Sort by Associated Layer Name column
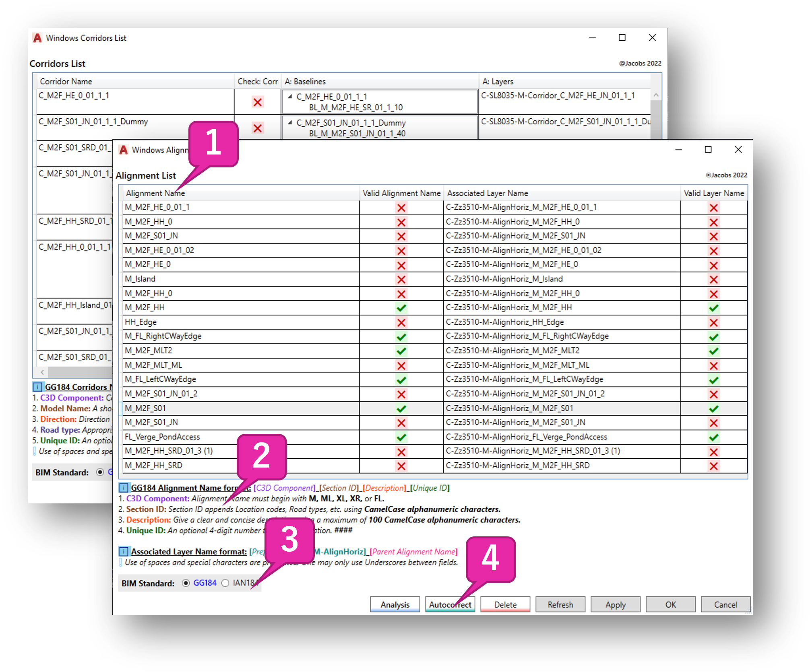The width and height of the screenshot is (810, 672). 562,193
